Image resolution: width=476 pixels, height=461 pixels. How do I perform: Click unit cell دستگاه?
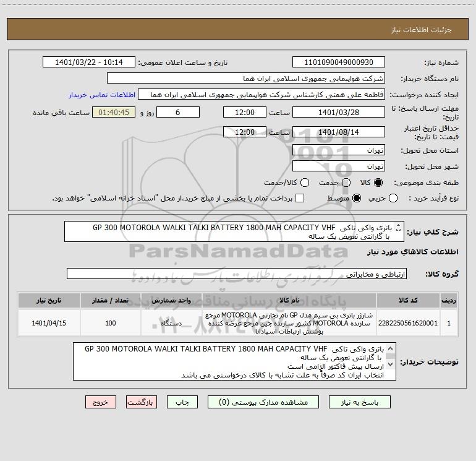click(x=171, y=323)
